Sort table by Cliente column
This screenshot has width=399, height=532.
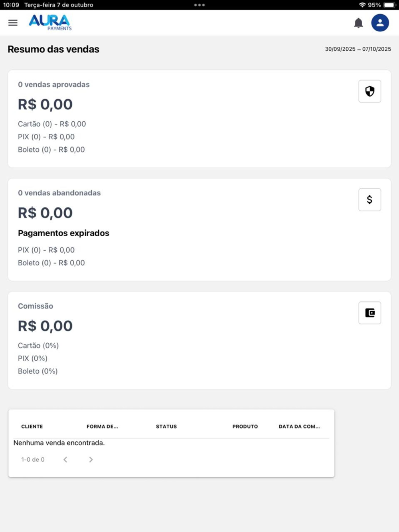pyautogui.click(x=32, y=427)
